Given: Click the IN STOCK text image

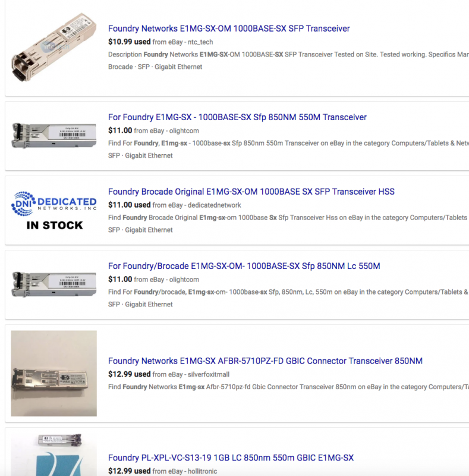Looking at the screenshot, I should pos(55,226).
